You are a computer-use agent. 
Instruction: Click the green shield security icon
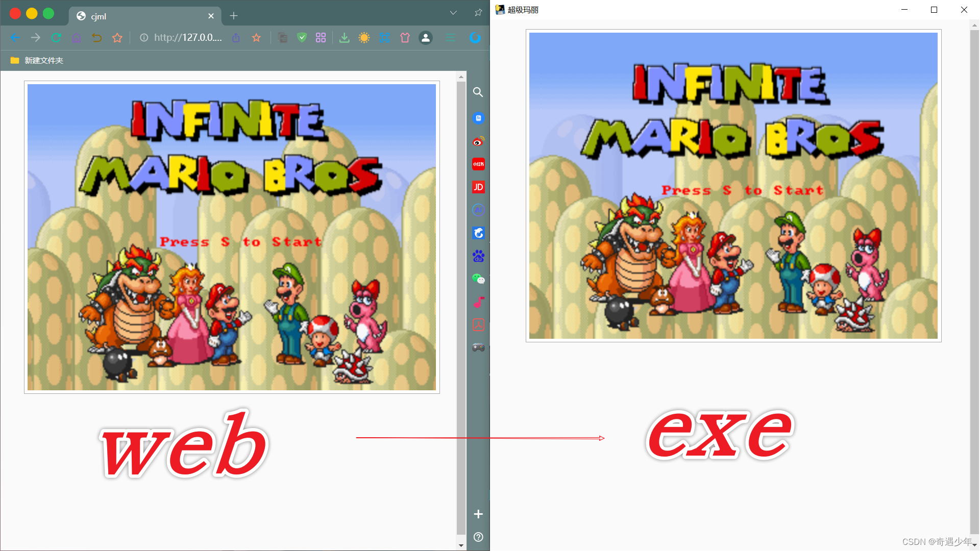[302, 38]
